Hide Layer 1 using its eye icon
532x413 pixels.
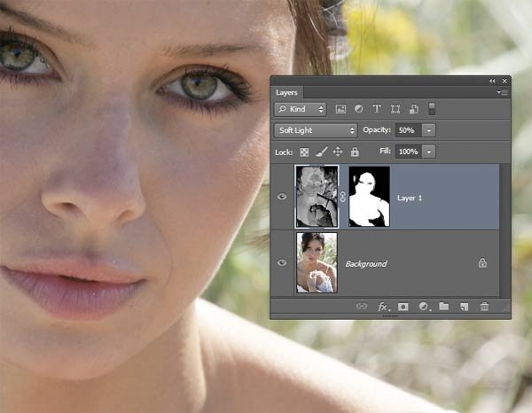click(283, 197)
